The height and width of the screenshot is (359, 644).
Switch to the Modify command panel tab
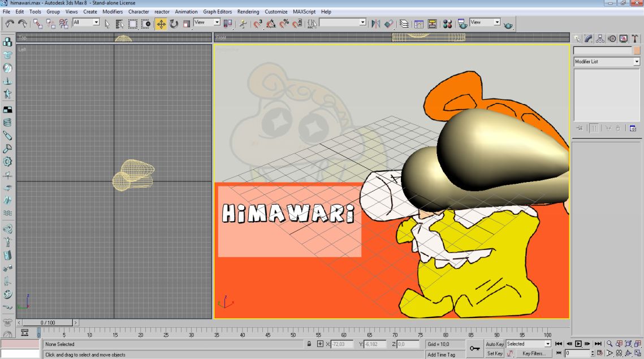pos(589,38)
